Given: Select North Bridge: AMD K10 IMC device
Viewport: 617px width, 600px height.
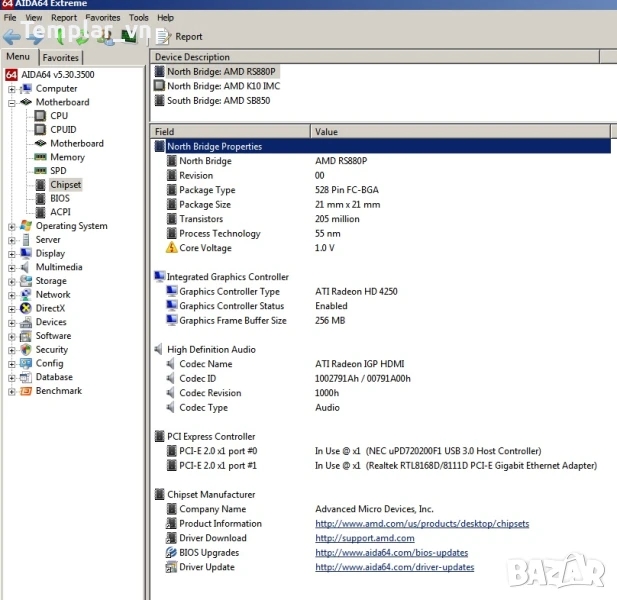Looking at the screenshot, I should 223,86.
